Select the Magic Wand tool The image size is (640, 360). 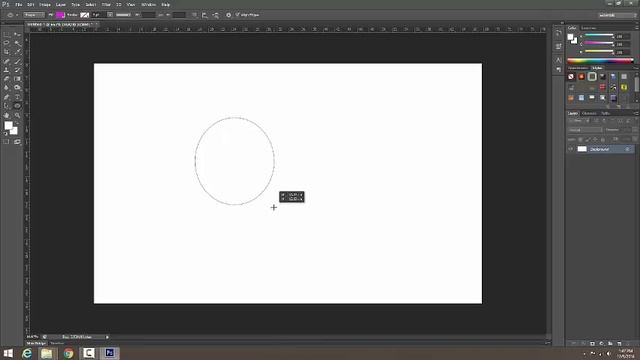(17, 43)
